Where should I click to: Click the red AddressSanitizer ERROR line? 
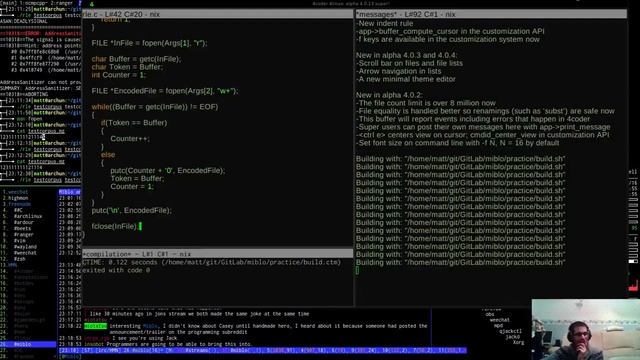click(x=41, y=33)
